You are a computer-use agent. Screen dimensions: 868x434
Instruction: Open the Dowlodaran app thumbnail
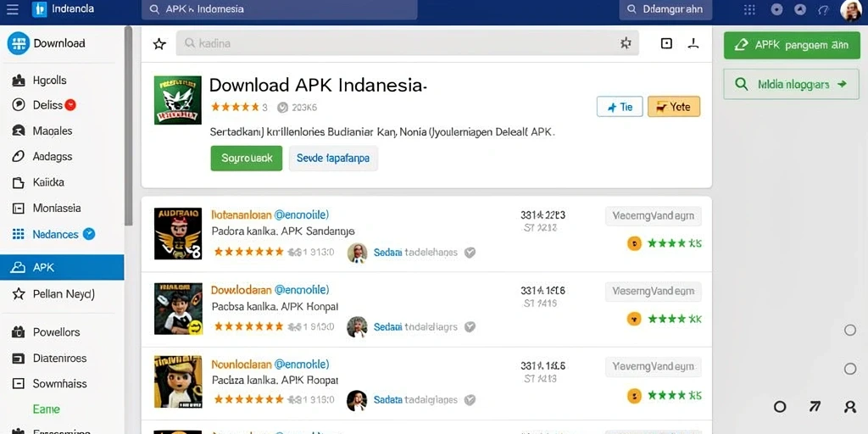pos(178,309)
